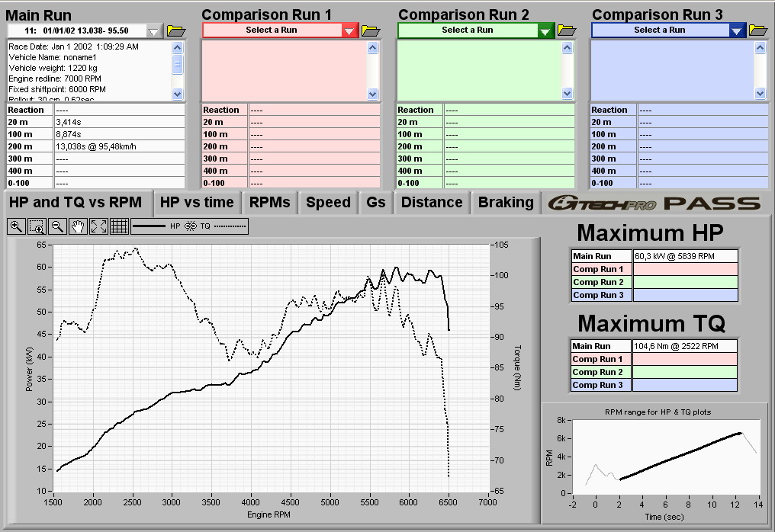Expand the blue Comparison Run 3 dropdown
The height and width of the screenshot is (532, 775).
tap(736, 31)
